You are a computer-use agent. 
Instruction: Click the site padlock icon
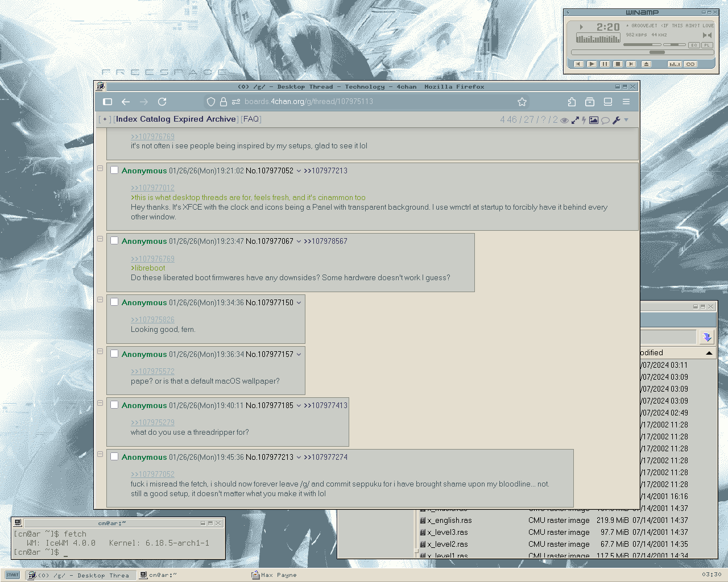[224, 102]
